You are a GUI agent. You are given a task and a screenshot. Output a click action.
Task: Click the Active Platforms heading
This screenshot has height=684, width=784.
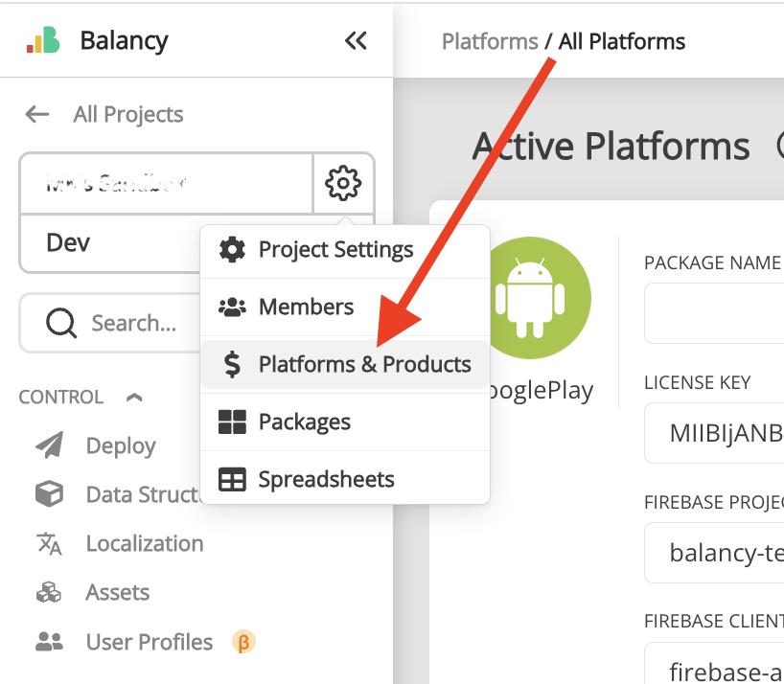pyautogui.click(x=611, y=147)
